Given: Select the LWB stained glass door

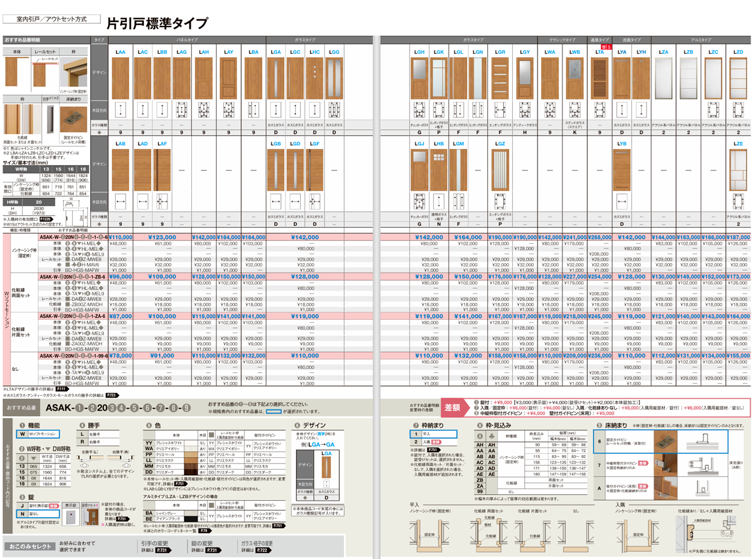Looking at the screenshot, I should coord(574,77).
